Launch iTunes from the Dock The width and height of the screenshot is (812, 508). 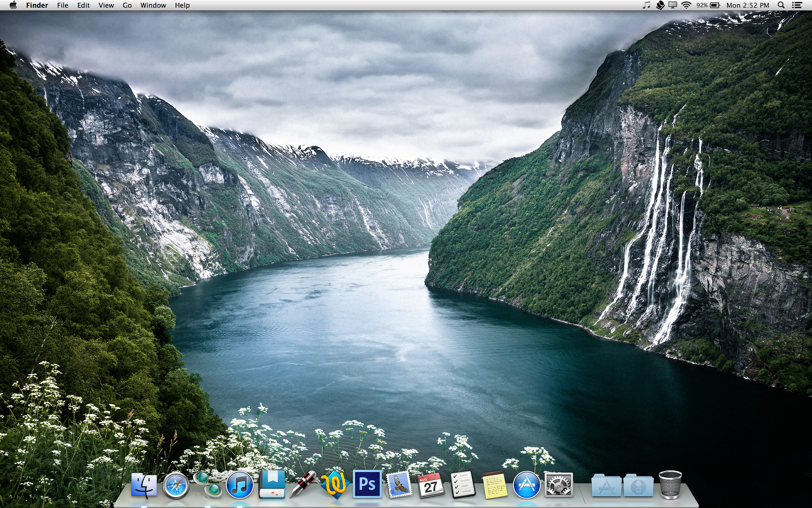click(239, 485)
